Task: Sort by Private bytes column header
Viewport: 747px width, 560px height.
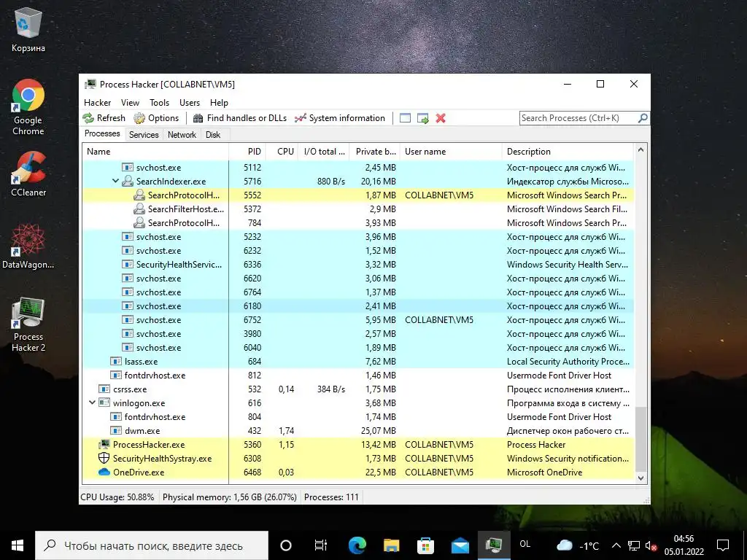Action: click(x=375, y=152)
